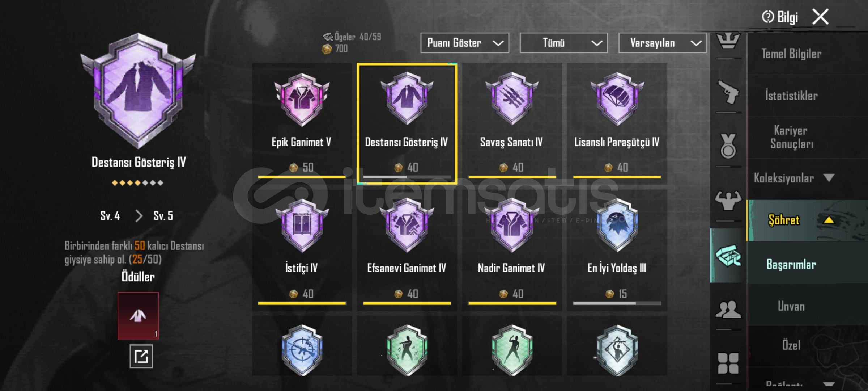Open the crown sidebar icon
The width and height of the screenshot is (868, 391).
click(728, 41)
